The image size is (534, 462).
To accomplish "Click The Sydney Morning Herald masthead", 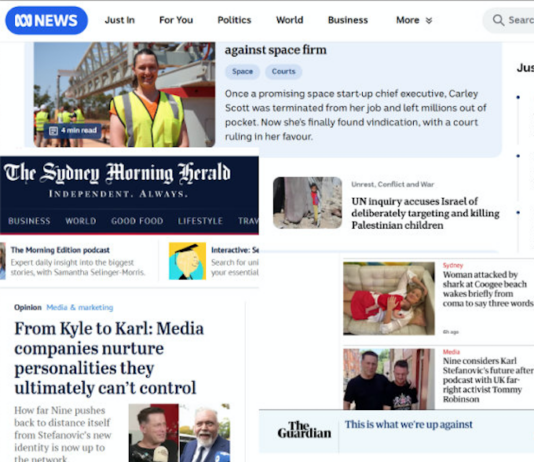I will pyautogui.click(x=117, y=173).
